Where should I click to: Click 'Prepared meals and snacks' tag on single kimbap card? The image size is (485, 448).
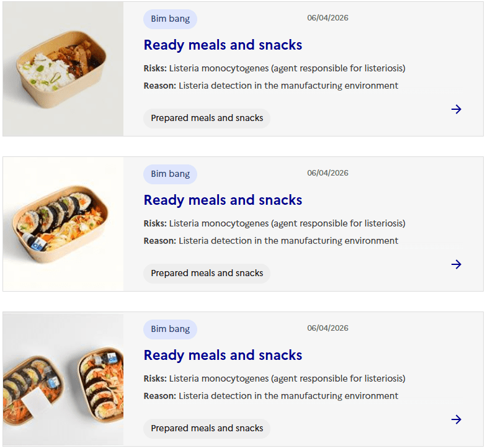click(207, 273)
